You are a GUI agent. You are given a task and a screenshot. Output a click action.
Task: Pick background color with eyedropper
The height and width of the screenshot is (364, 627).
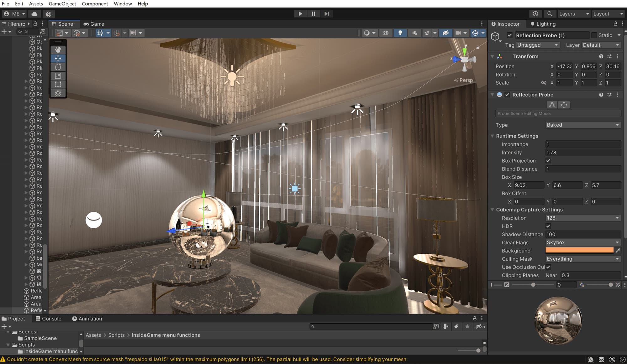click(x=618, y=251)
